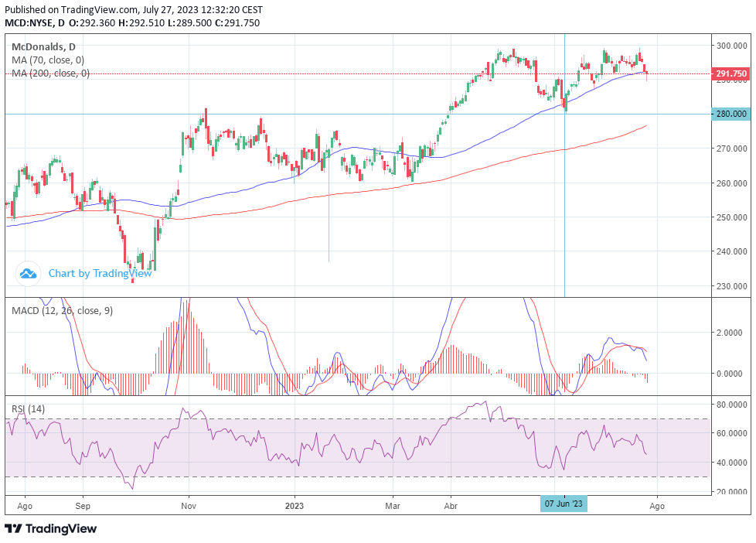Click the 40.0000 RSI axis label
This screenshot has height=543, width=756.
coord(732,463)
